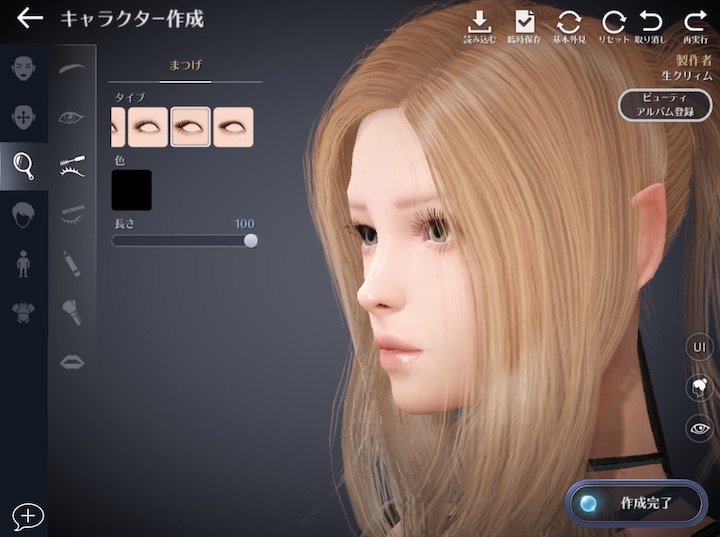Toggle the UI visibility button
The width and height of the screenshot is (720, 537).
(699, 346)
